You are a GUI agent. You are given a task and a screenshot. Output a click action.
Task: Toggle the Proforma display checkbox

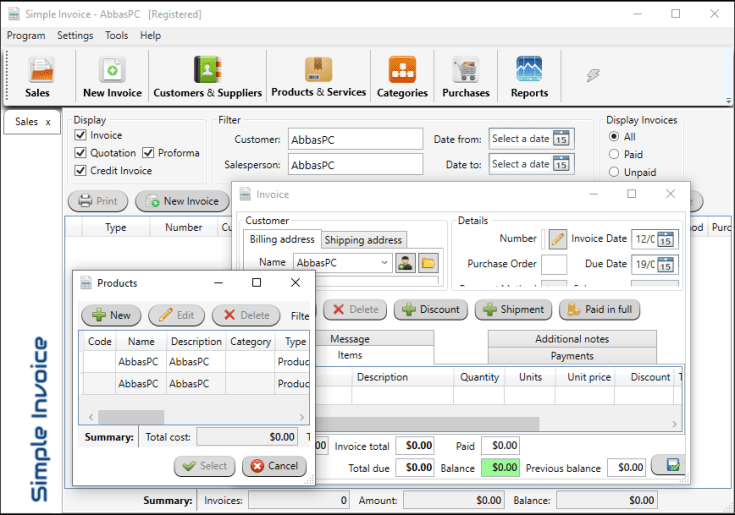tap(148, 153)
